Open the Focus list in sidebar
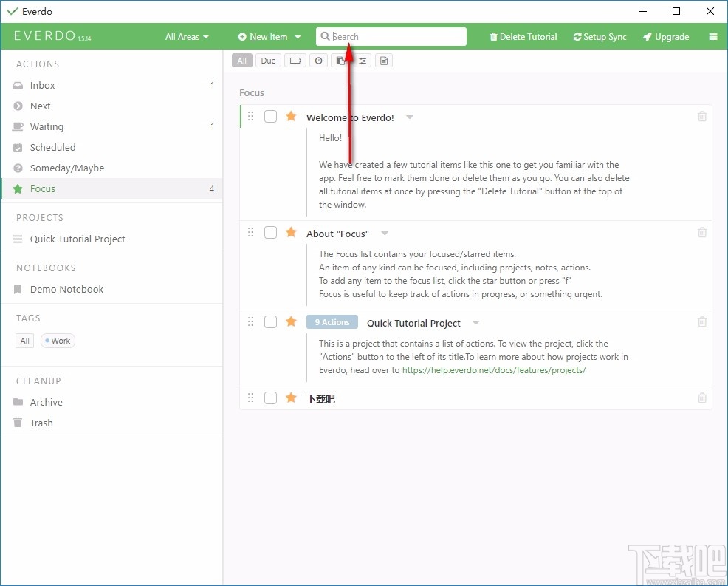Screen dimensions: 728x586 [111, 188]
